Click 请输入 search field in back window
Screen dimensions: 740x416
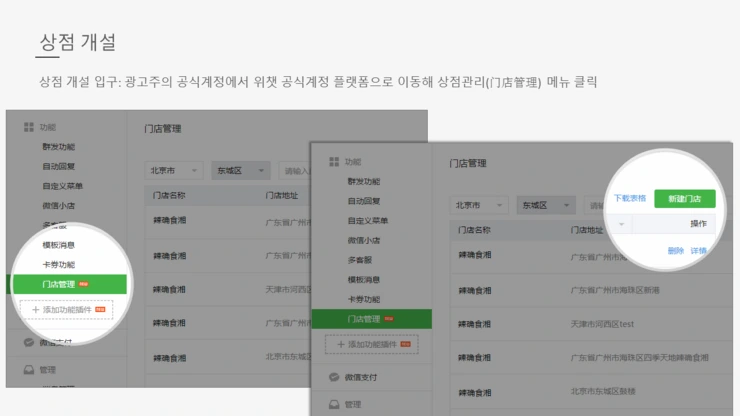(x=294, y=170)
